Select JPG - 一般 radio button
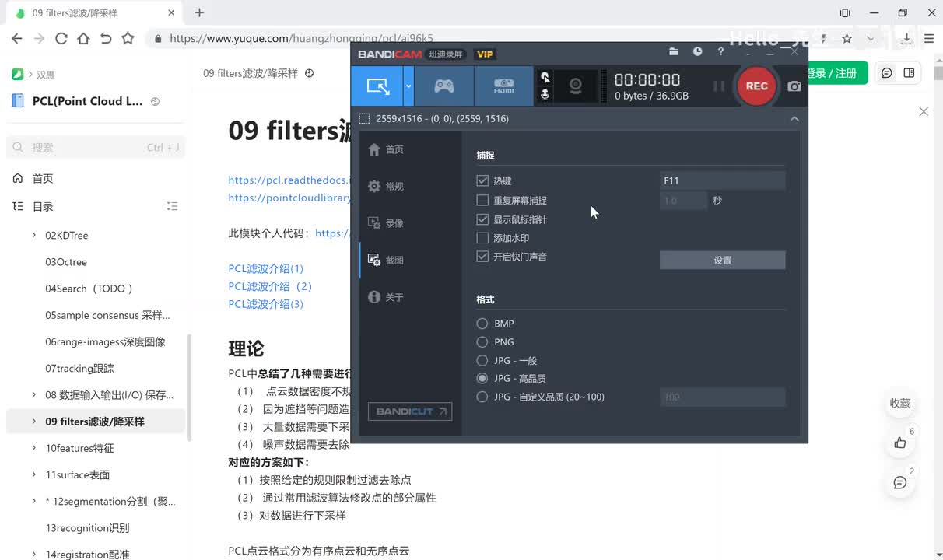Screen dimensions: 943x560 (x=482, y=361)
